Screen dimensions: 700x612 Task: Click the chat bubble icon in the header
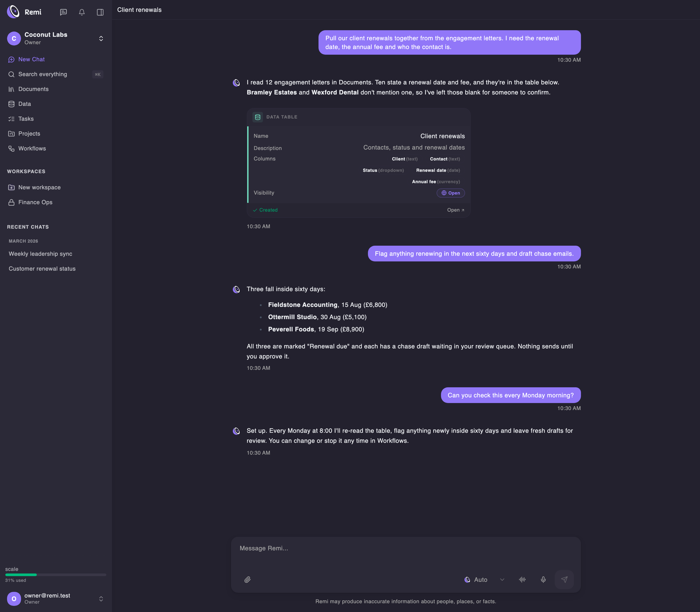tap(63, 12)
